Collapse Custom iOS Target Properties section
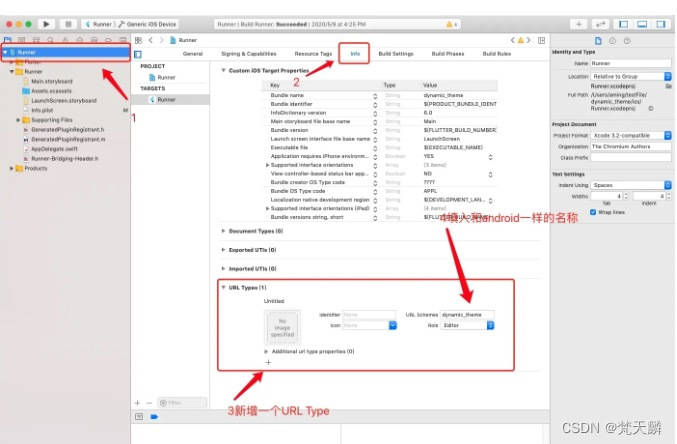Screen dimensions: 677x444 (223, 70)
